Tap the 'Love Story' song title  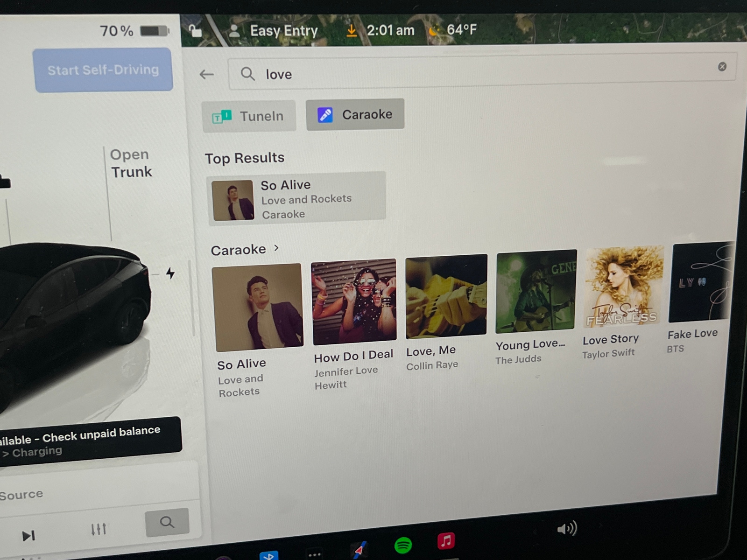click(611, 339)
